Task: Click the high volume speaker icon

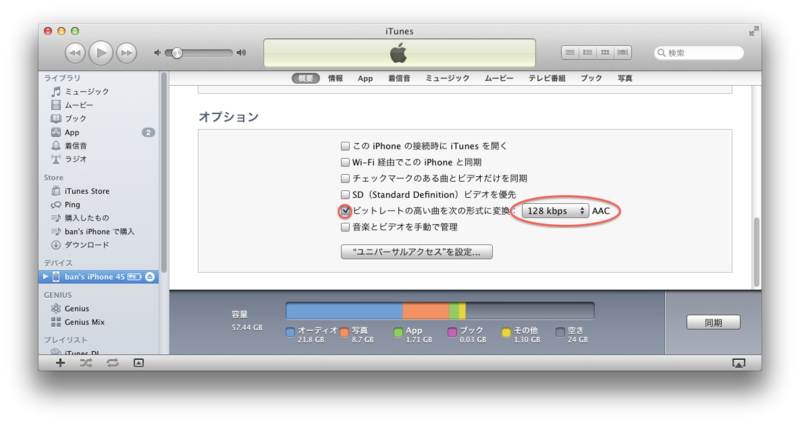Action: pos(241,53)
